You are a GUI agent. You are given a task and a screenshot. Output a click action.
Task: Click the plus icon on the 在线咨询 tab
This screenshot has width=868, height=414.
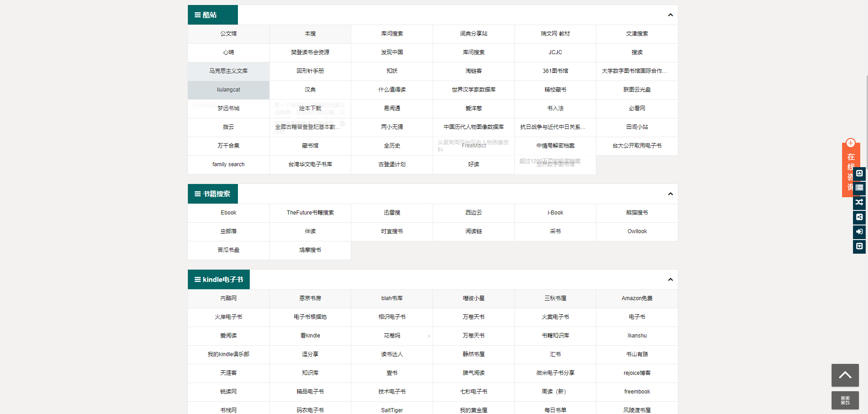851,143
